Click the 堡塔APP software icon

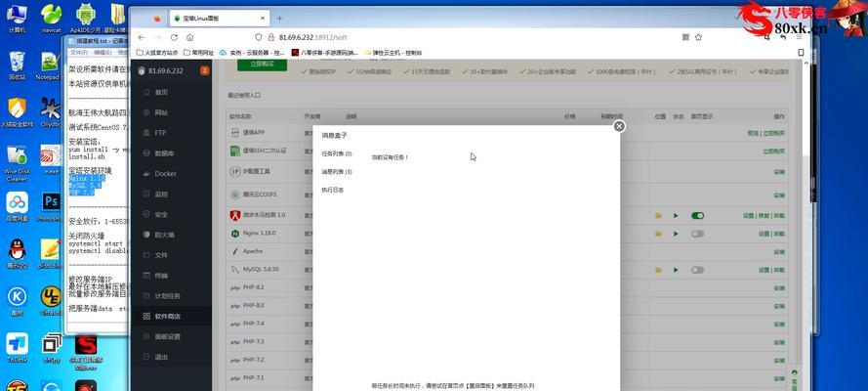234,133
